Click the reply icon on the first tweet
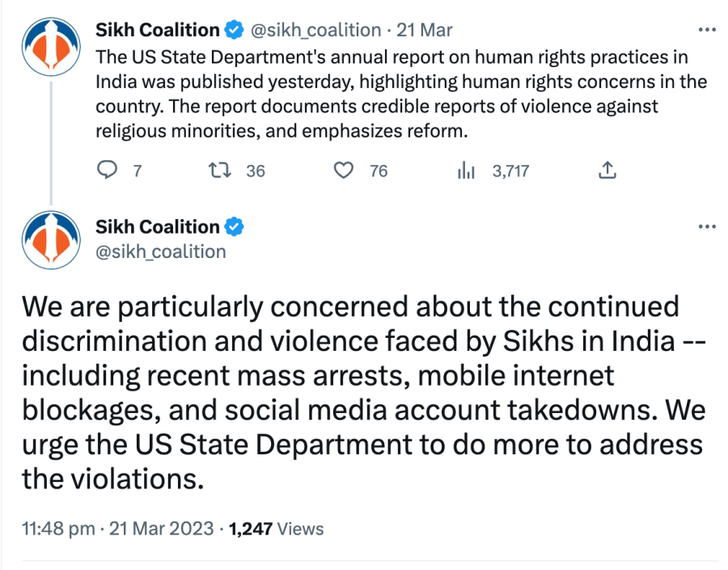 [108, 171]
